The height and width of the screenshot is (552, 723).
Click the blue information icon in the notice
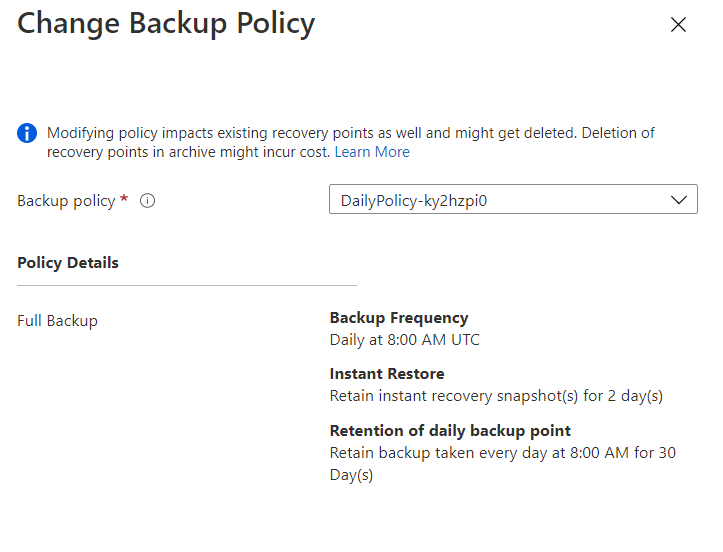(27, 134)
